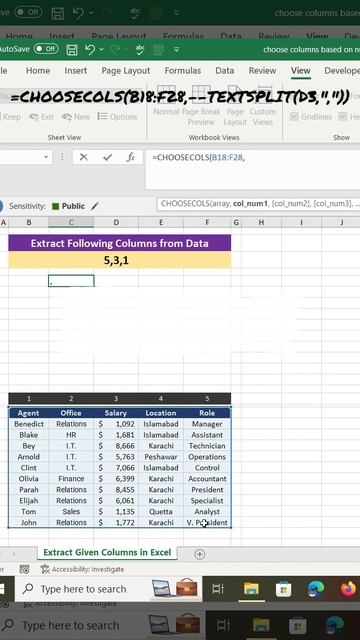This screenshot has height=640, width=360.
Task: Open File Explorer from the taskbar
Action: 251,589
